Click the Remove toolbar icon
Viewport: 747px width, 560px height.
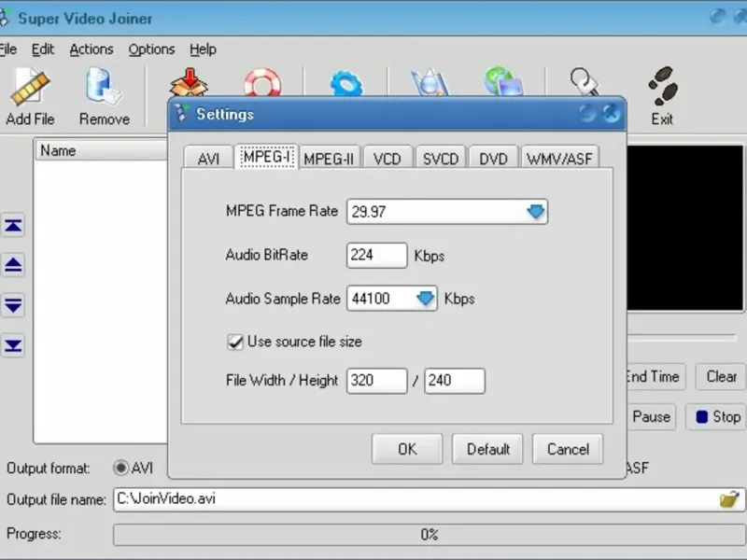(x=104, y=86)
